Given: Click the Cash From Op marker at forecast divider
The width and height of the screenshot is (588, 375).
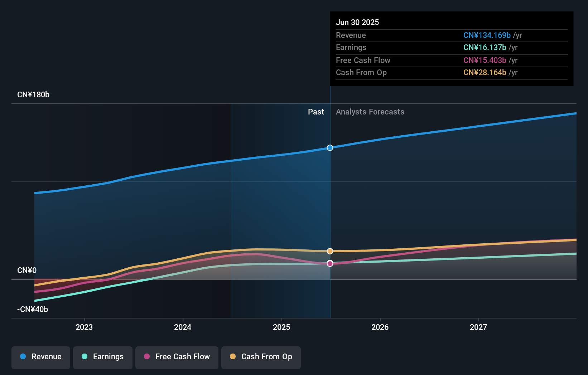Looking at the screenshot, I should (x=330, y=251).
